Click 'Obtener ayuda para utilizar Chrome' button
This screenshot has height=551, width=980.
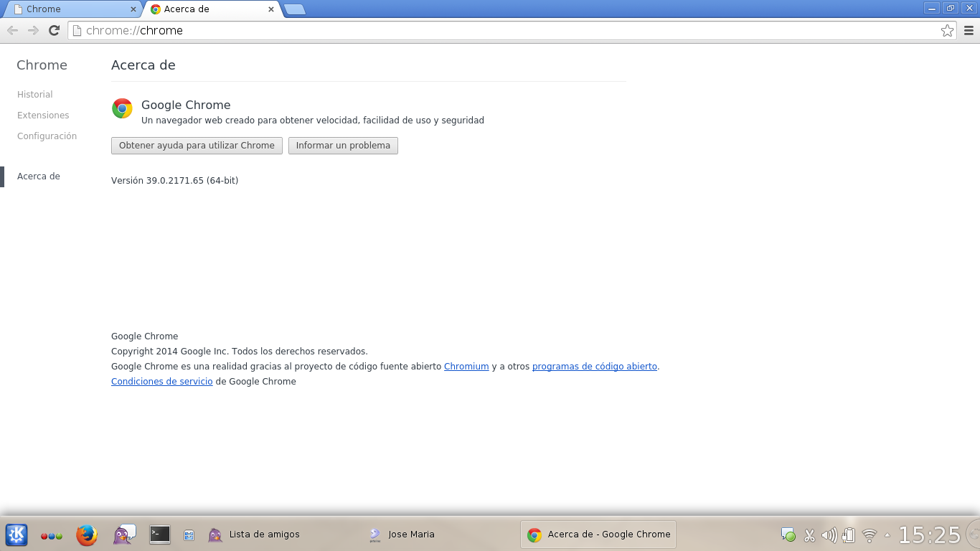197,146
